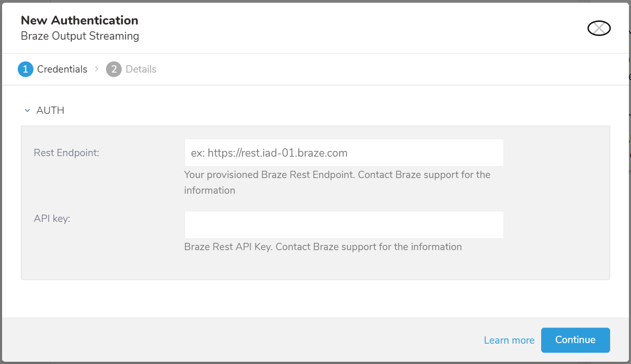Focus the Rest Endpoint input field
Screen dimensions: 631x364
tap(344, 153)
